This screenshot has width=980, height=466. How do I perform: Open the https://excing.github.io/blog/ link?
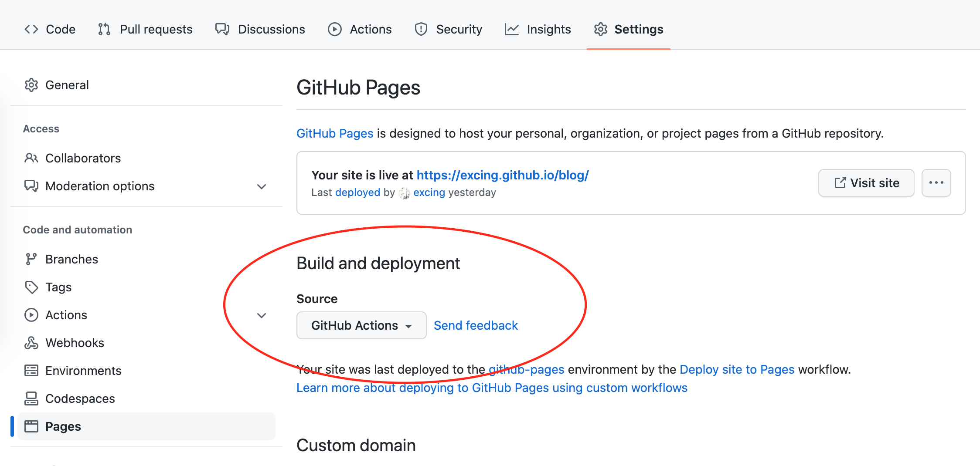pyautogui.click(x=503, y=175)
